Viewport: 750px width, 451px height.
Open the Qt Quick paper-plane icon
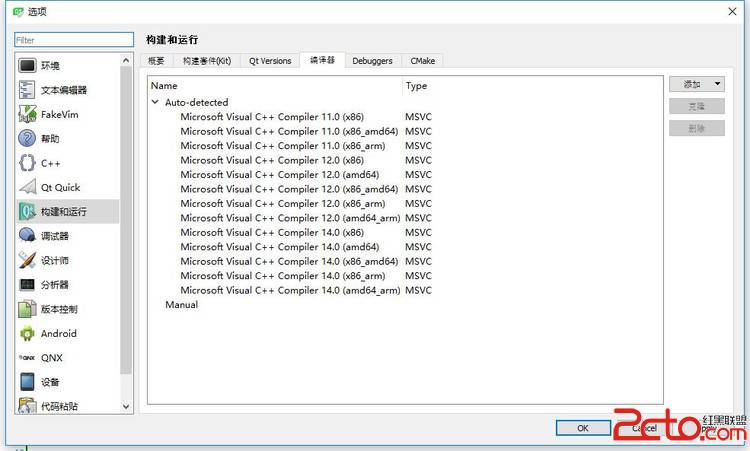[x=27, y=187]
